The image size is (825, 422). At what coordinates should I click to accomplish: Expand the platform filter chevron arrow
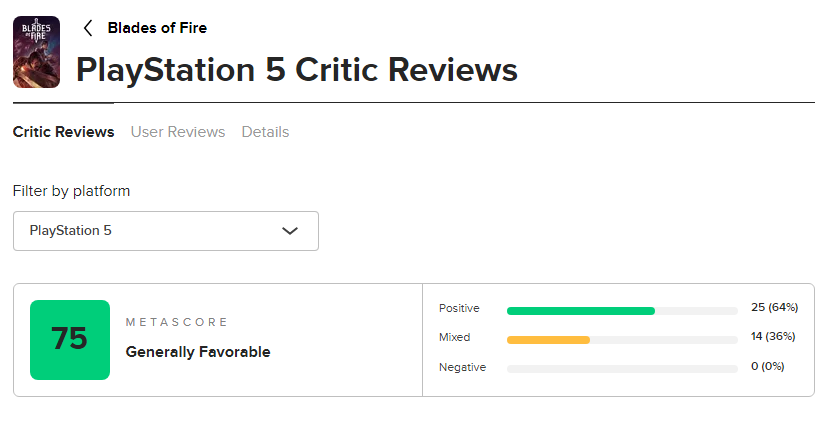[290, 230]
